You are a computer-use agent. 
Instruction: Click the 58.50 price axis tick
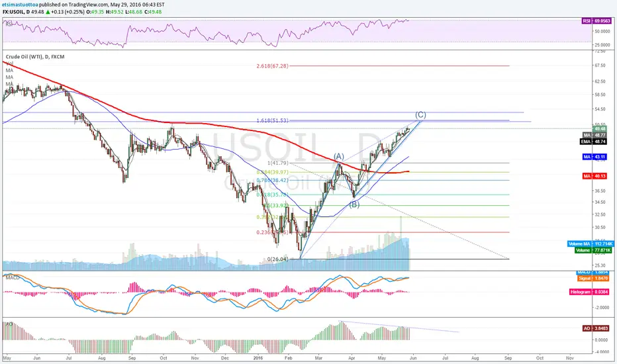tap(600, 95)
